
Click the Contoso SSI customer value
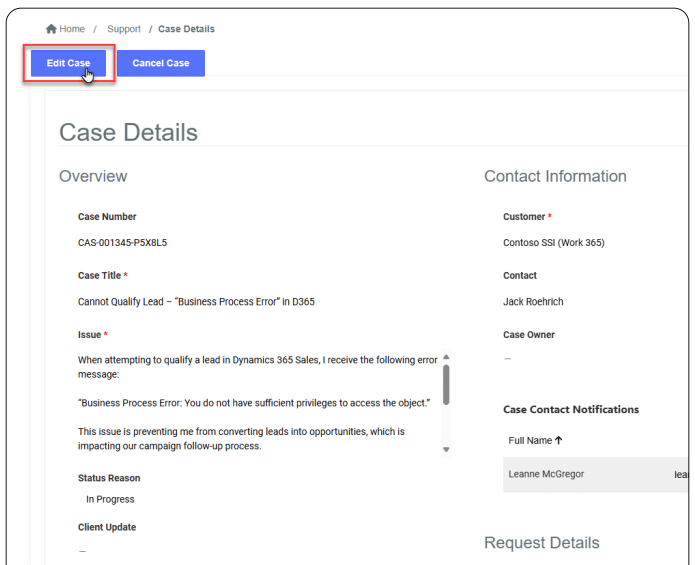coord(553,242)
